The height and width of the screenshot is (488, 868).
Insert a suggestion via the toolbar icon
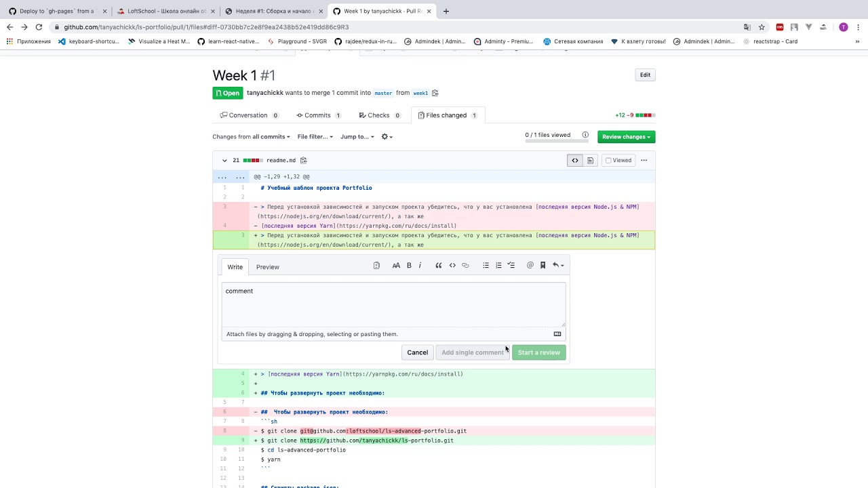click(376, 266)
